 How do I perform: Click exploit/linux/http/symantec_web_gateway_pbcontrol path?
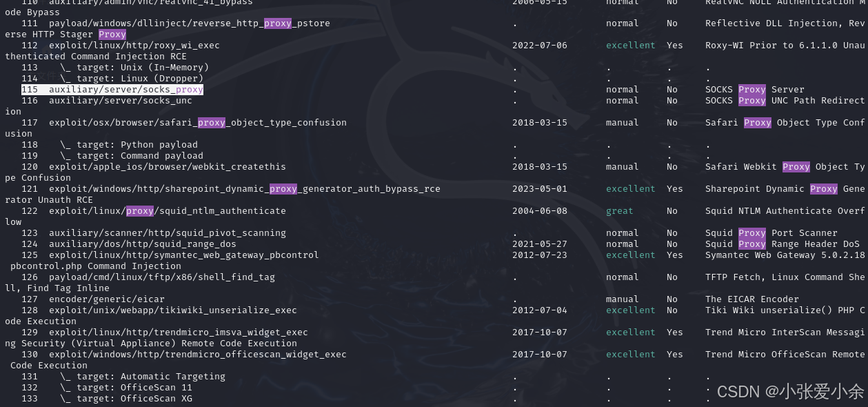pyautogui.click(x=184, y=255)
